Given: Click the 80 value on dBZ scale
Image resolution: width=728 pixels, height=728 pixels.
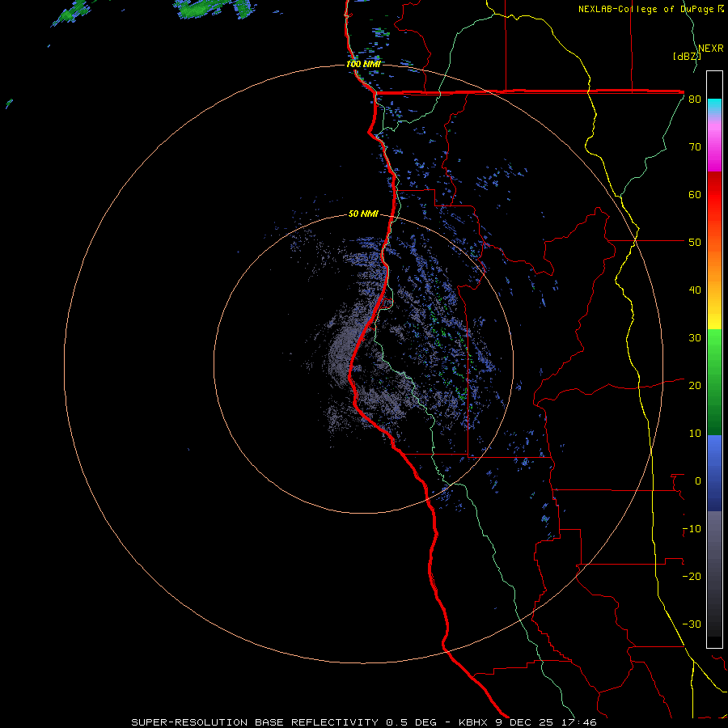Looking at the screenshot, I should click(695, 99).
